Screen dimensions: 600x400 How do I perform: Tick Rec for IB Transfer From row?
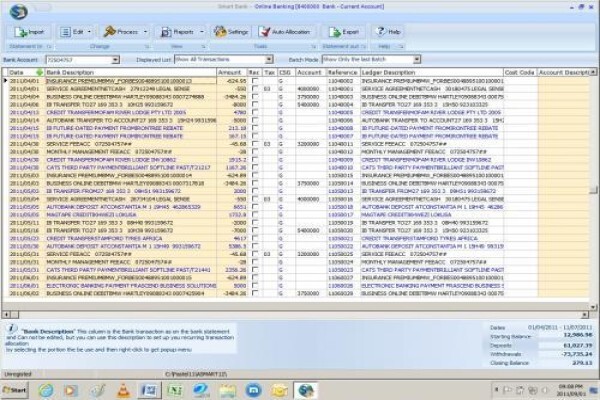point(255,191)
